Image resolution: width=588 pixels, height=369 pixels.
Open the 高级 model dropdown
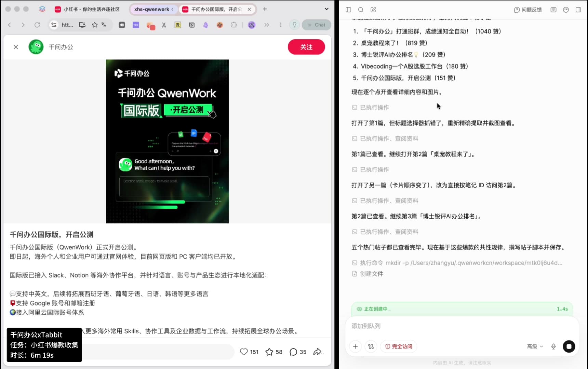(x=535, y=346)
